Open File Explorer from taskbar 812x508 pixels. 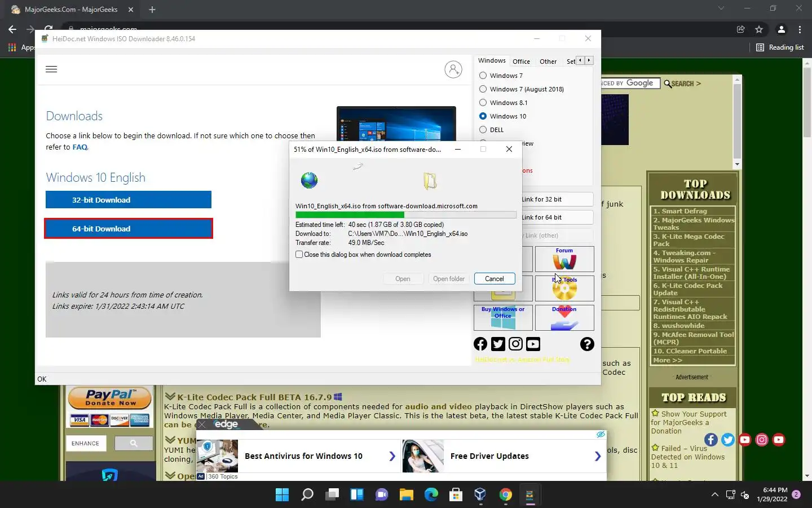pos(407,495)
